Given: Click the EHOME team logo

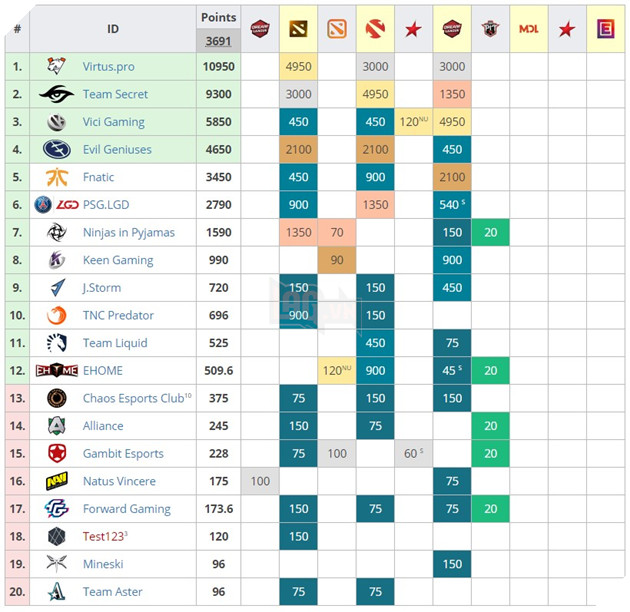Looking at the screenshot, I should 56,371.
